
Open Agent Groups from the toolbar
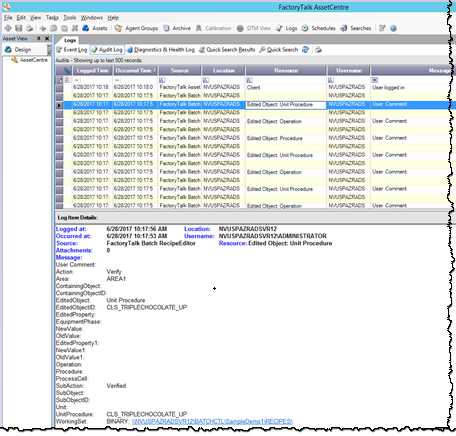[136, 28]
